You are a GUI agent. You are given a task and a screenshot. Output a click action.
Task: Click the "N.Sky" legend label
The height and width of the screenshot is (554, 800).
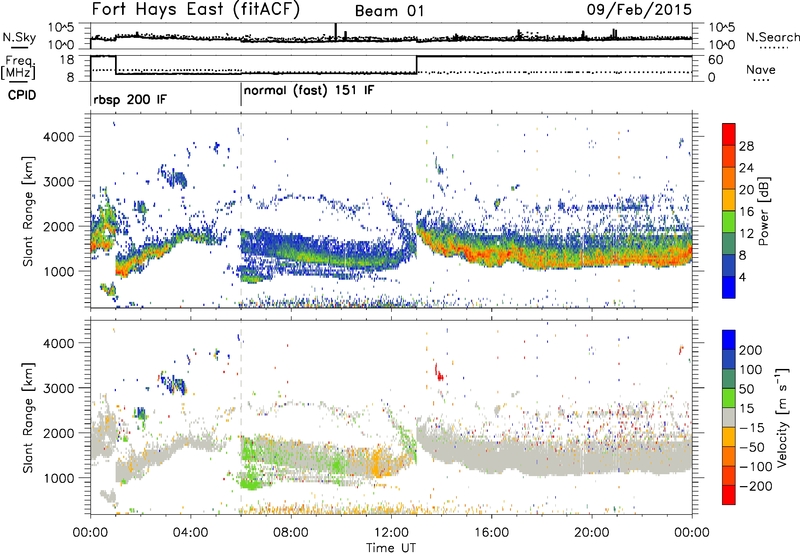[x=19, y=37]
